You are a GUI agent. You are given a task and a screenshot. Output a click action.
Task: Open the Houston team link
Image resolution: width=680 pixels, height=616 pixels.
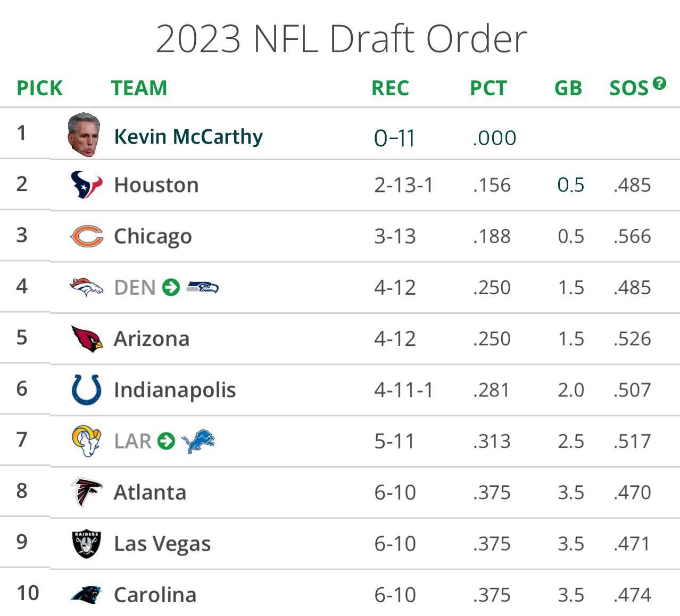(156, 185)
